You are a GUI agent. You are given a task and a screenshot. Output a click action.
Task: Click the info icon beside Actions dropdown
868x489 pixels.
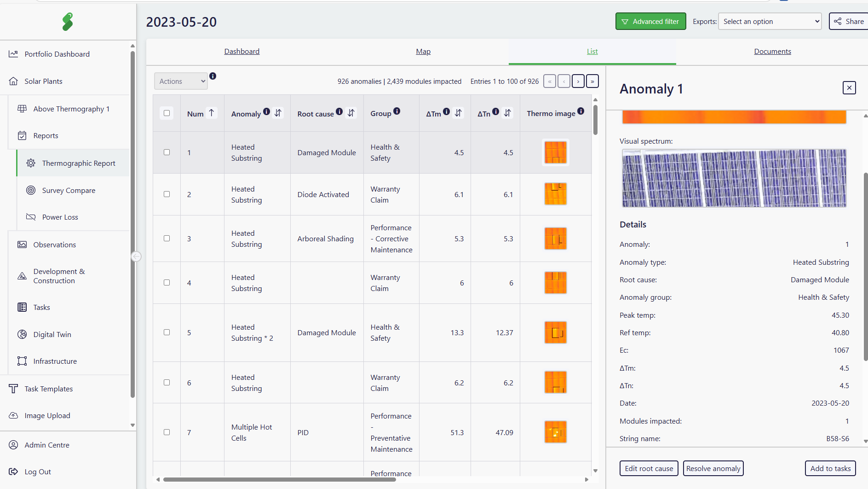point(213,76)
